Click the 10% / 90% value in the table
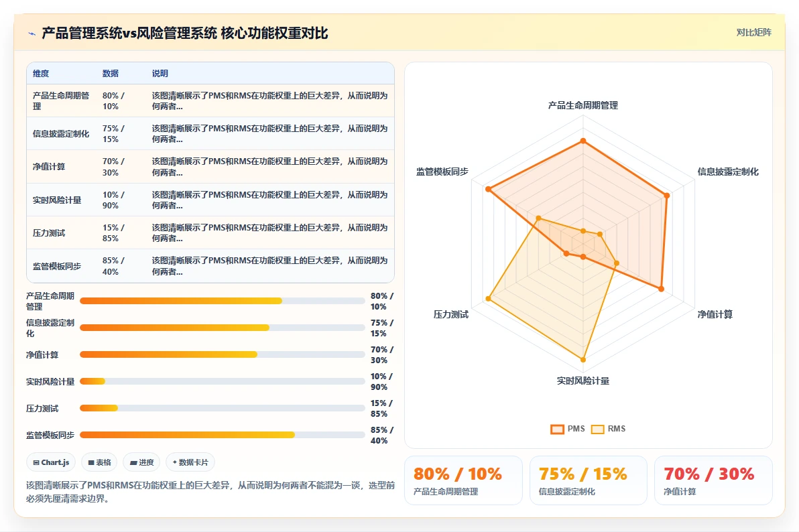This screenshot has height=532, width=799. (113, 200)
